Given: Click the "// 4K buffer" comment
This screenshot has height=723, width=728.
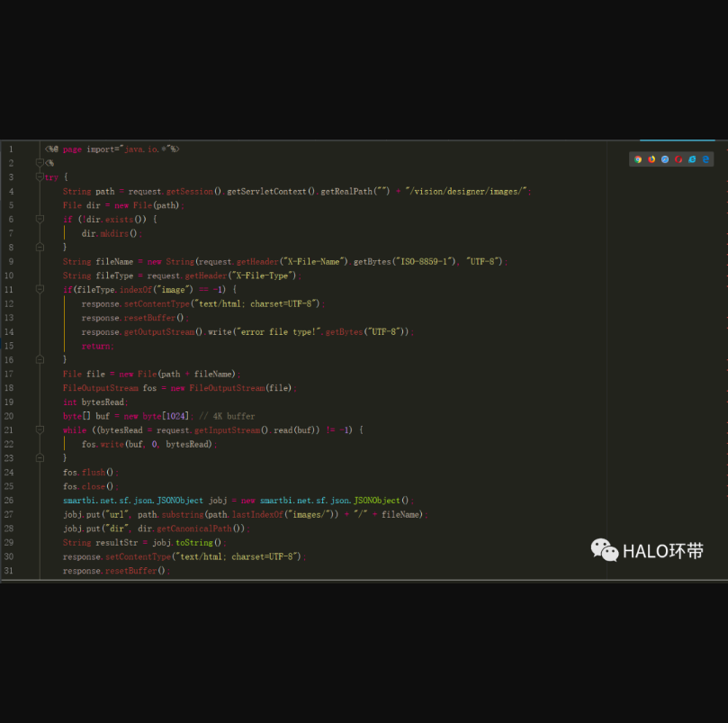Looking at the screenshot, I should pyautogui.click(x=230, y=416).
